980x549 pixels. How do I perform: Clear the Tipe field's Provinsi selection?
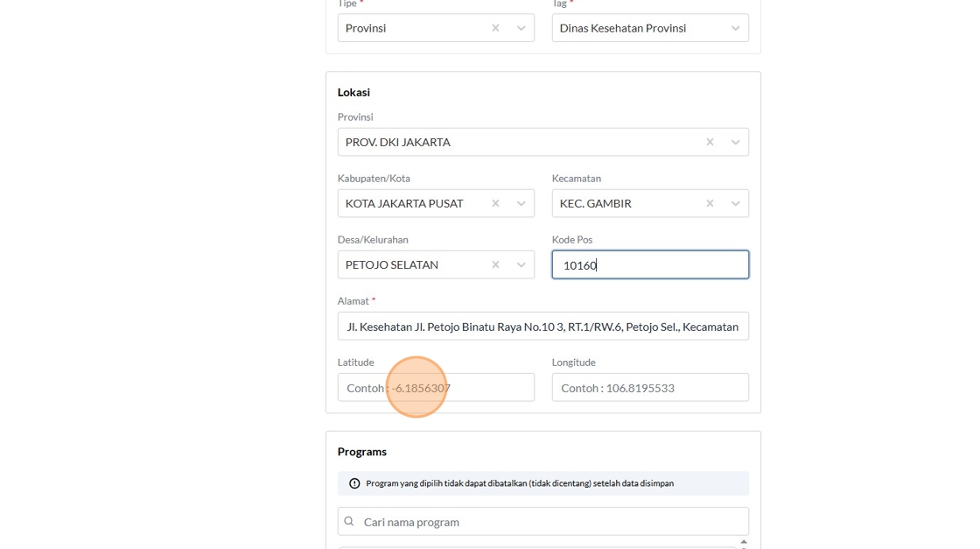tap(495, 28)
